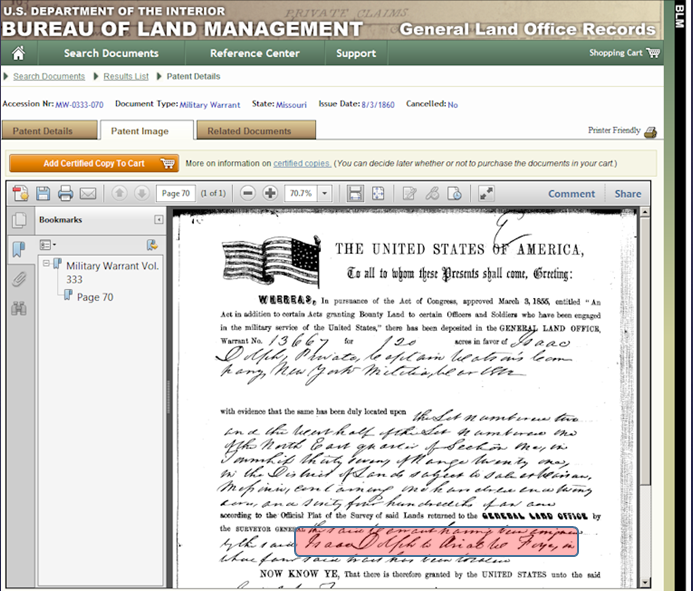Toggle read mode with the arrows icon

coord(486,193)
